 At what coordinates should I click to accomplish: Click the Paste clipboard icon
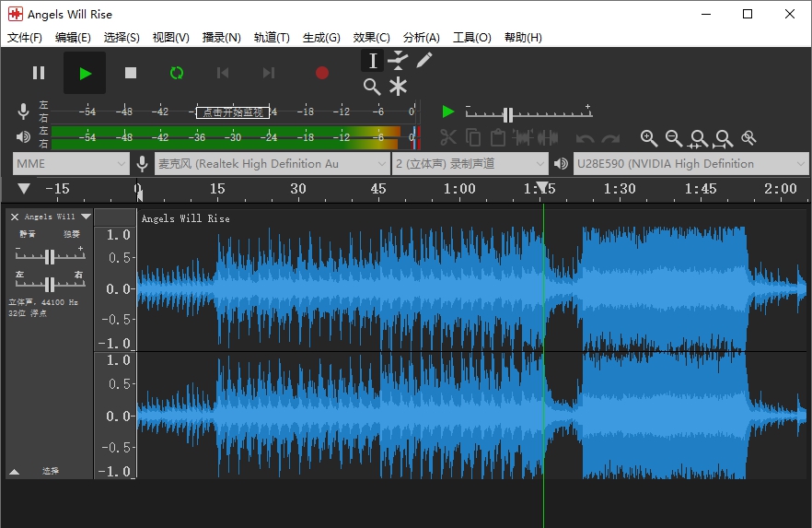tap(498, 137)
